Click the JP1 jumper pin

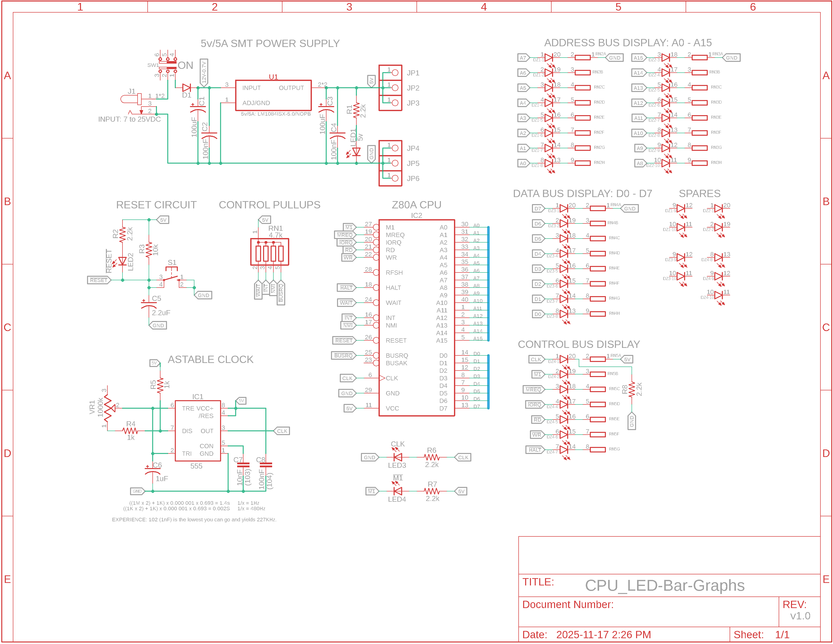pos(395,73)
